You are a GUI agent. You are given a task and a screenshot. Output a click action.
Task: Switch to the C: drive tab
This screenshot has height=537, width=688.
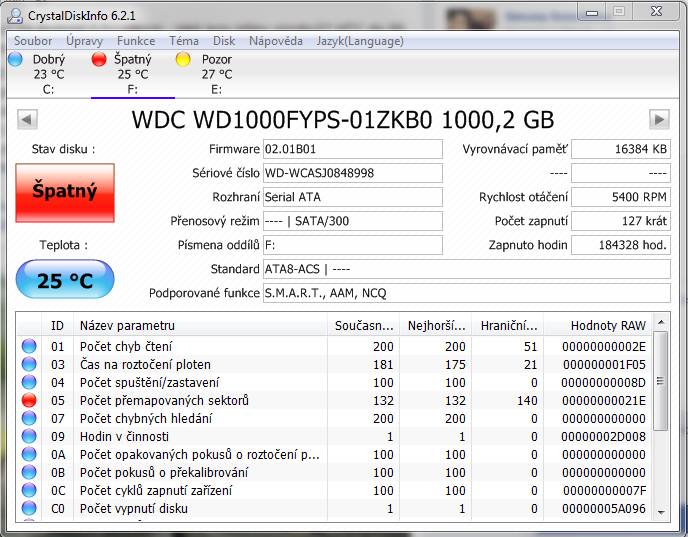click(49, 74)
